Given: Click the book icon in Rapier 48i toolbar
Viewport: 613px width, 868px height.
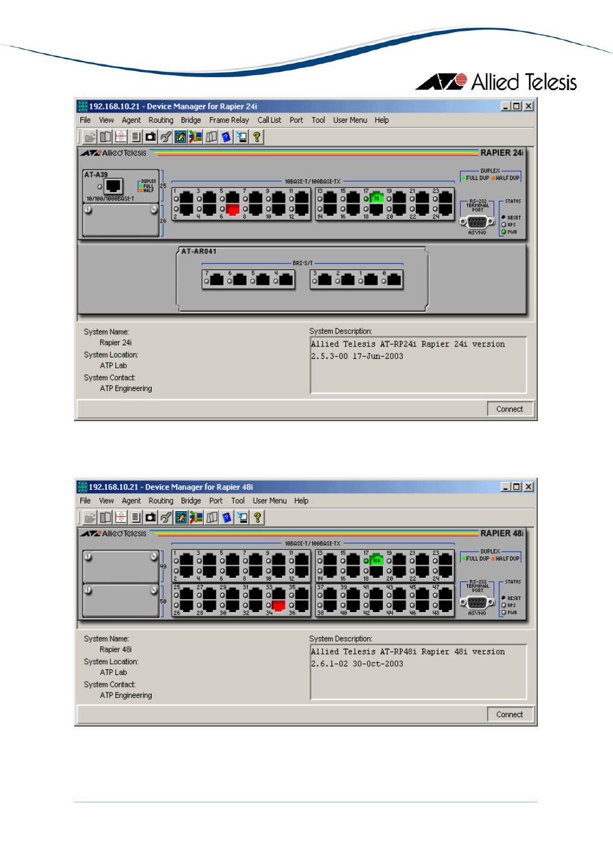Looking at the screenshot, I should (x=105, y=518).
